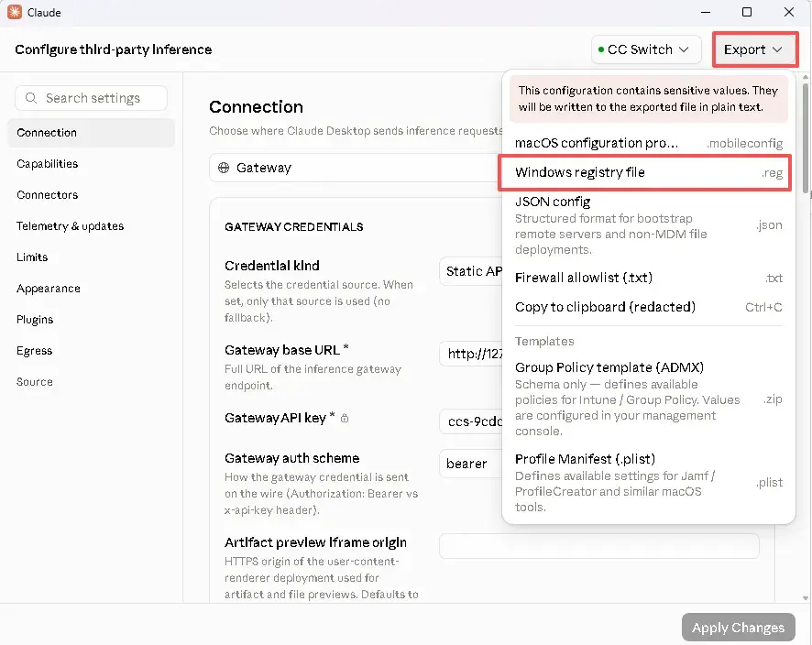Screen dimensions: 812x645
Task: Choose Firewall allowlist (.txt) export
Action: coord(648,278)
